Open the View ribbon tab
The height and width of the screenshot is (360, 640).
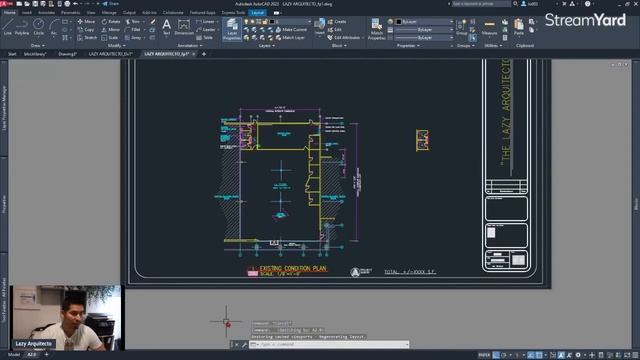point(91,13)
